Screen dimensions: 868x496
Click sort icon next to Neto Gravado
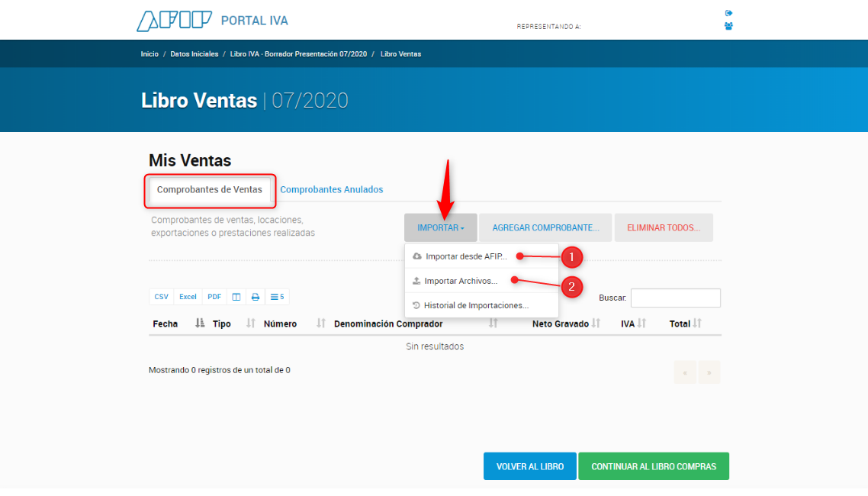coord(596,324)
